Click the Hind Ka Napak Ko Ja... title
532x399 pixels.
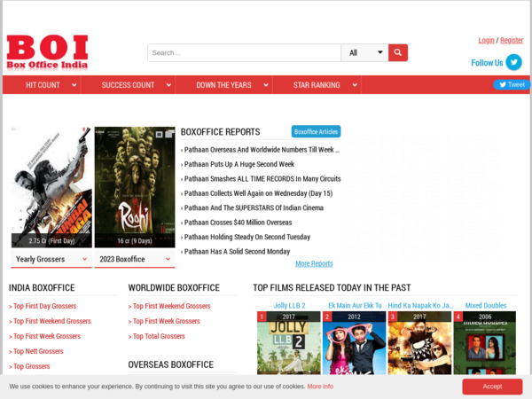click(420, 306)
